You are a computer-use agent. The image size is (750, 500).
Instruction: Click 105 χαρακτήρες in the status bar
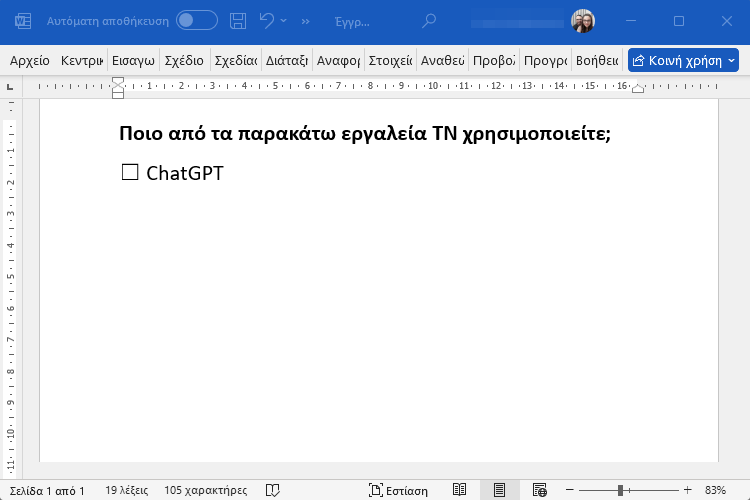click(206, 490)
